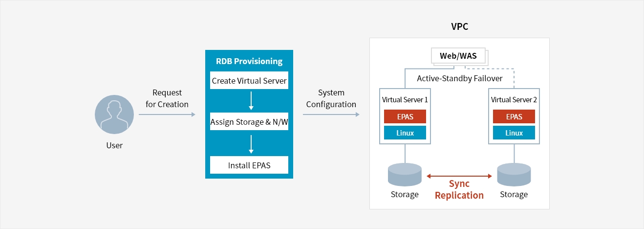The width and height of the screenshot is (644, 229).
Task: Select the Install EPAS step box
Action: pos(249,165)
